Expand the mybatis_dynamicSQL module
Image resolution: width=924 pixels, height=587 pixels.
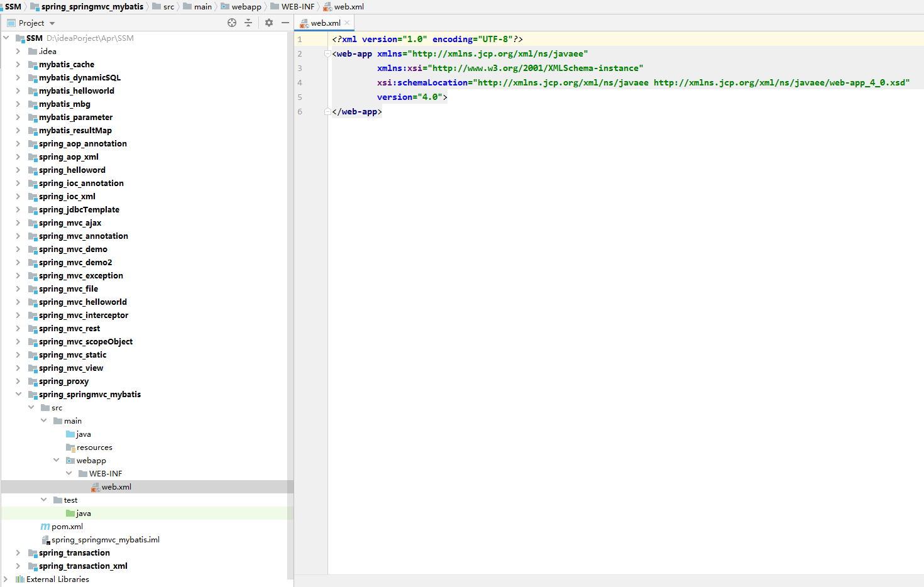tap(18, 77)
